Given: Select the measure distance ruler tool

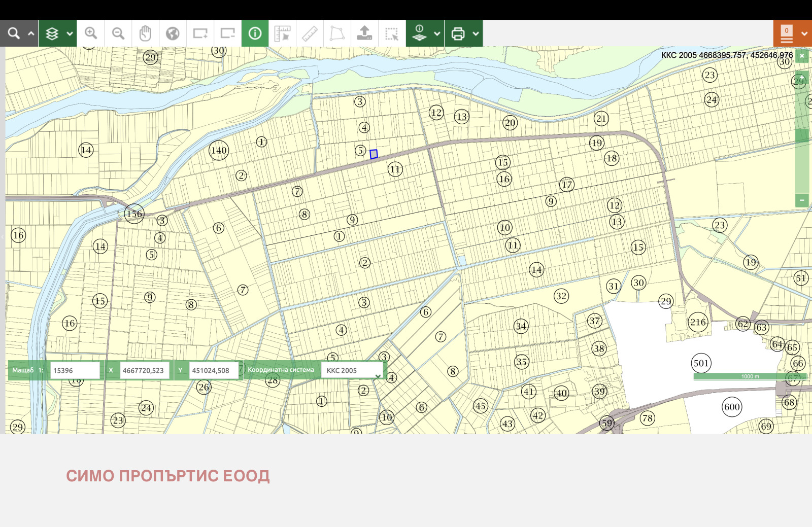Looking at the screenshot, I should click(x=310, y=33).
